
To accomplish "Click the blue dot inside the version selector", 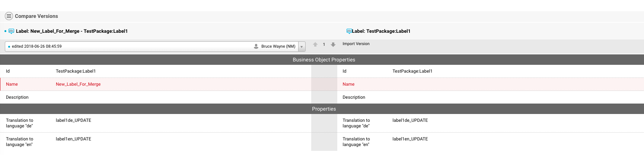I will point(9,47).
